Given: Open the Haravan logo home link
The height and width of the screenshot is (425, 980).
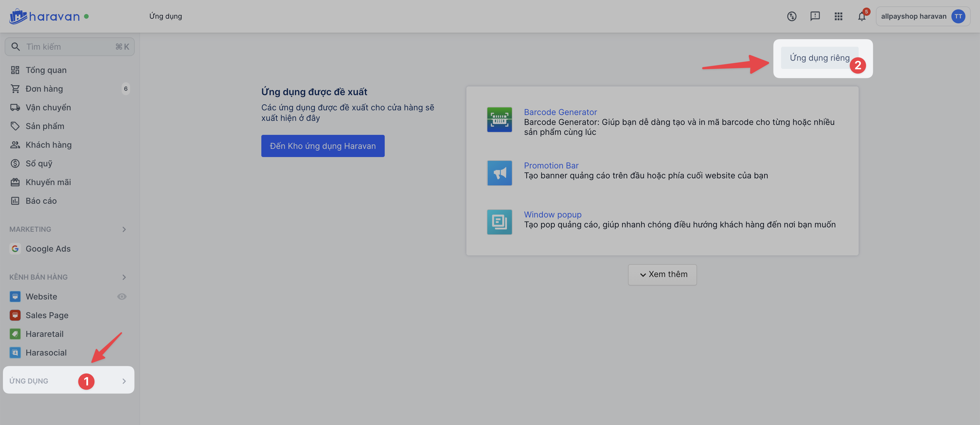Looking at the screenshot, I should pos(45,16).
